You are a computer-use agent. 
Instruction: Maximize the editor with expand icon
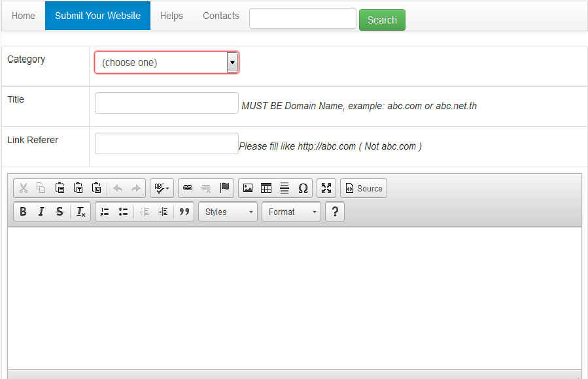point(326,188)
